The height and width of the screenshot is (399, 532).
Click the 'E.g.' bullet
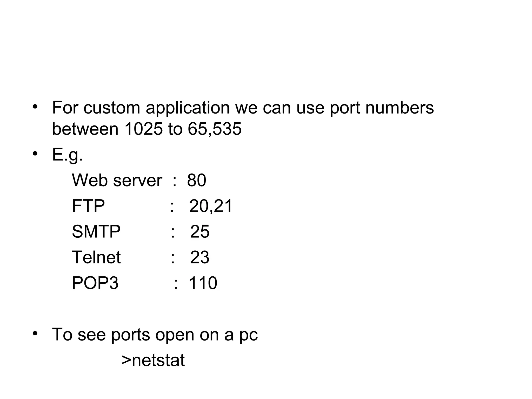click(x=68, y=155)
